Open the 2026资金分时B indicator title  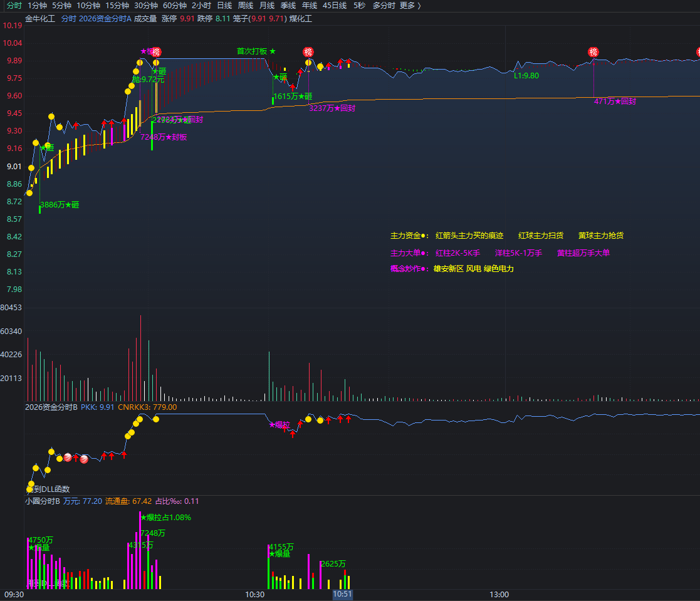point(51,407)
